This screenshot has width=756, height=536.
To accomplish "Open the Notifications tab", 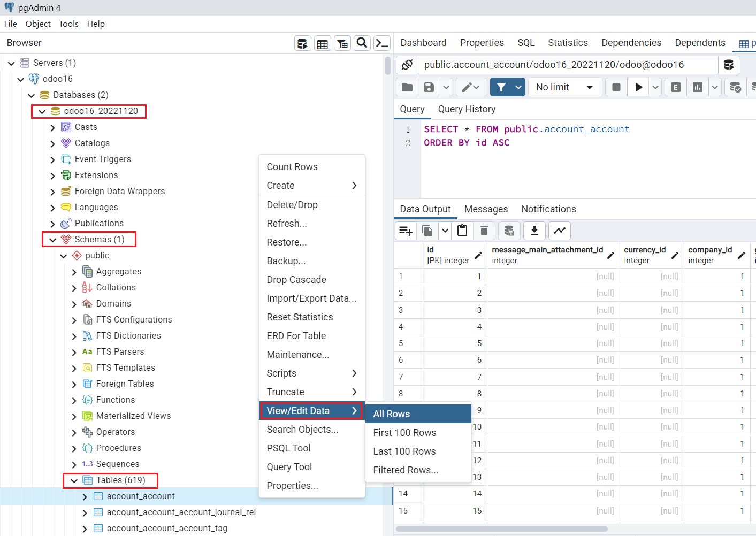I will coord(548,209).
